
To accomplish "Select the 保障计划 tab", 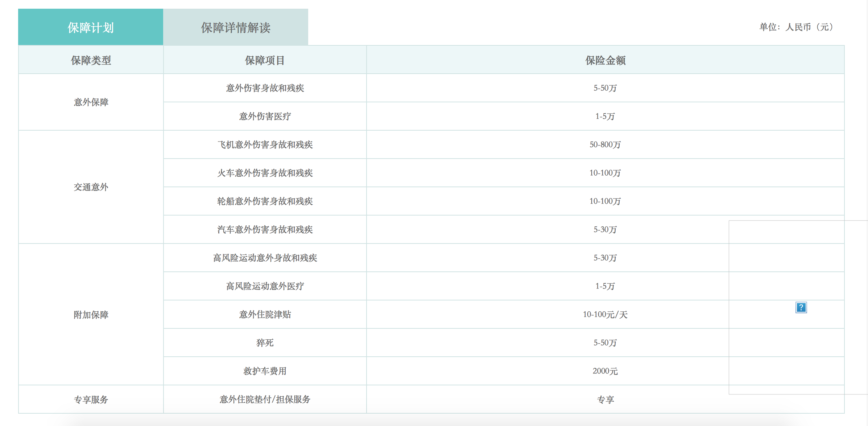I will click(x=91, y=28).
